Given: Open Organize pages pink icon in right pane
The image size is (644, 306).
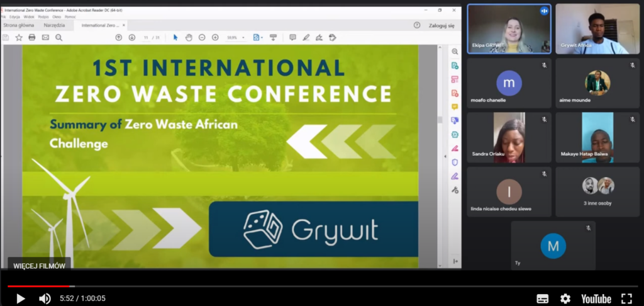Looking at the screenshot, I should coord(455,79).
